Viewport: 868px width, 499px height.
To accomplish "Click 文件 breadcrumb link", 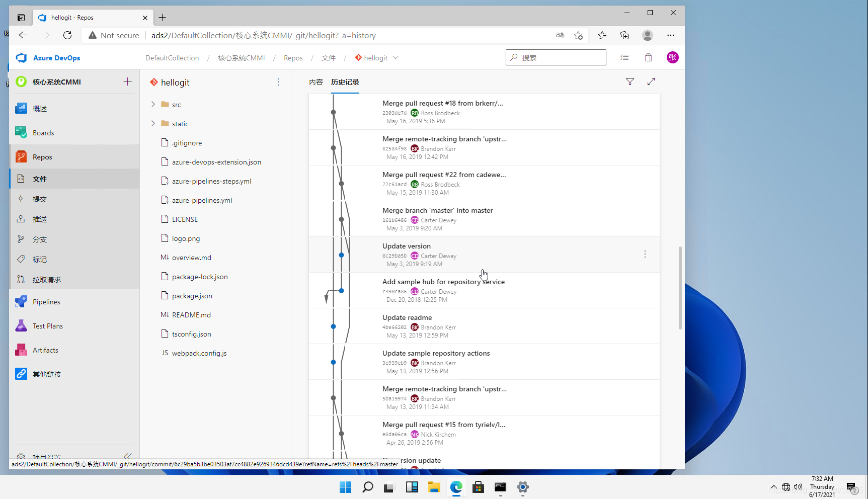I will click(329, 58).
